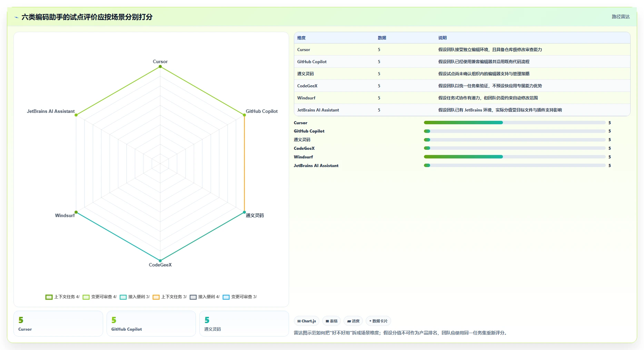Screen dimensions: 644x350
Task: Toggle the dark gray 接入便利 4/ legend entry
Action: coord(205,297)
